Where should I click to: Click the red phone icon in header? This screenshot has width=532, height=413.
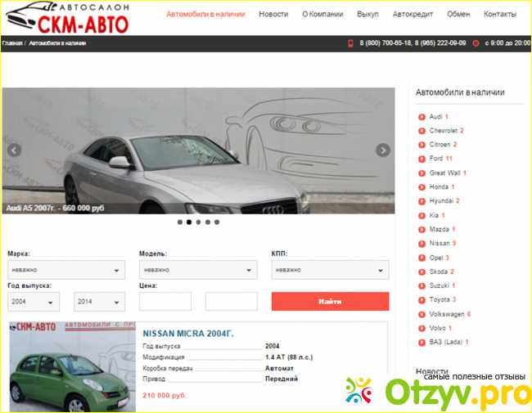pos(350,43)
